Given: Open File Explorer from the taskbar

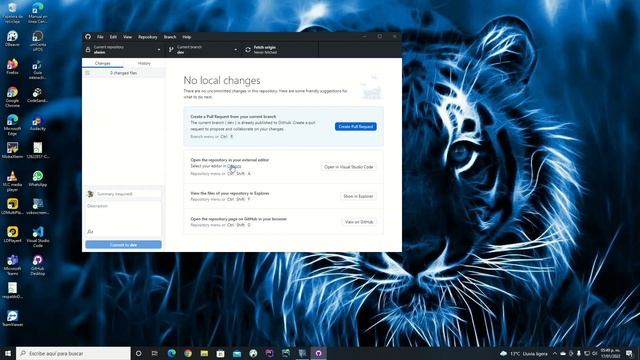Looking at the screenshot, I should (204, 353).
